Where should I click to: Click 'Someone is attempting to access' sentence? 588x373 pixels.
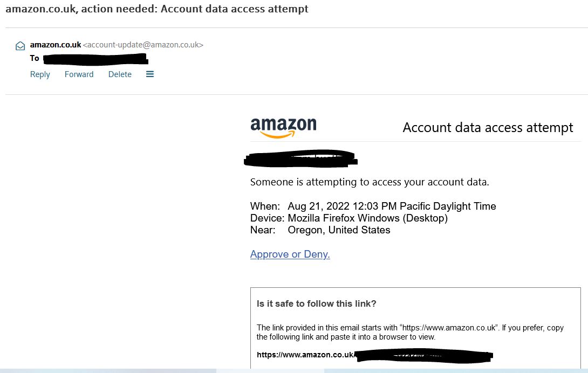tap(370, 182)
